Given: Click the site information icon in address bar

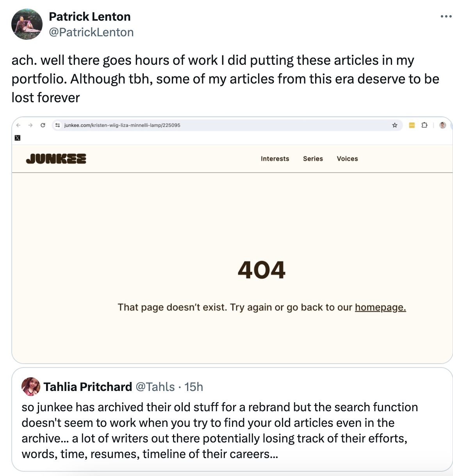Looking at the screenshot, I should click(x=58, y=125).
